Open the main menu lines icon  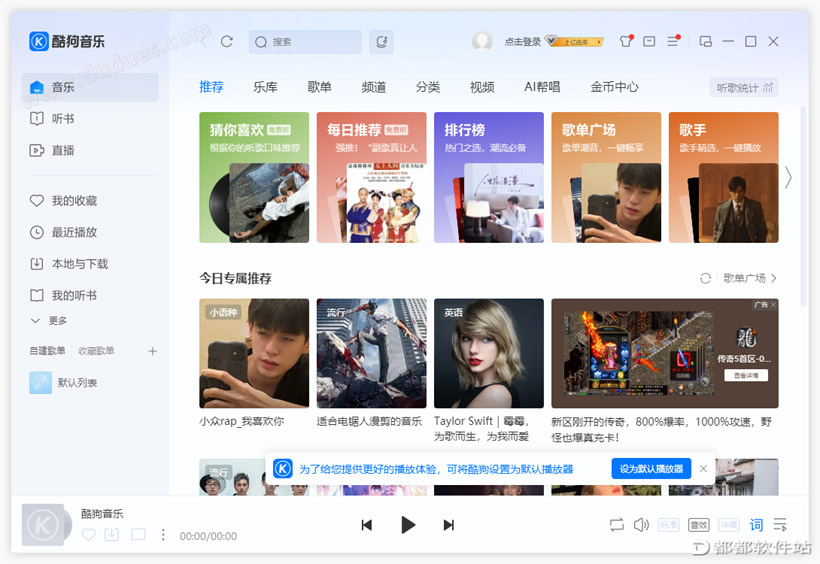click(x=673, y=41)
